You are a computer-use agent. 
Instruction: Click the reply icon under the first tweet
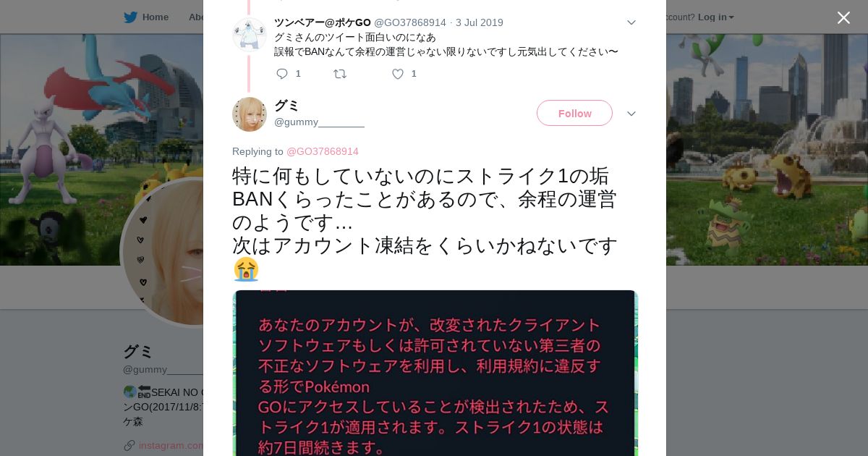(282, 74)
